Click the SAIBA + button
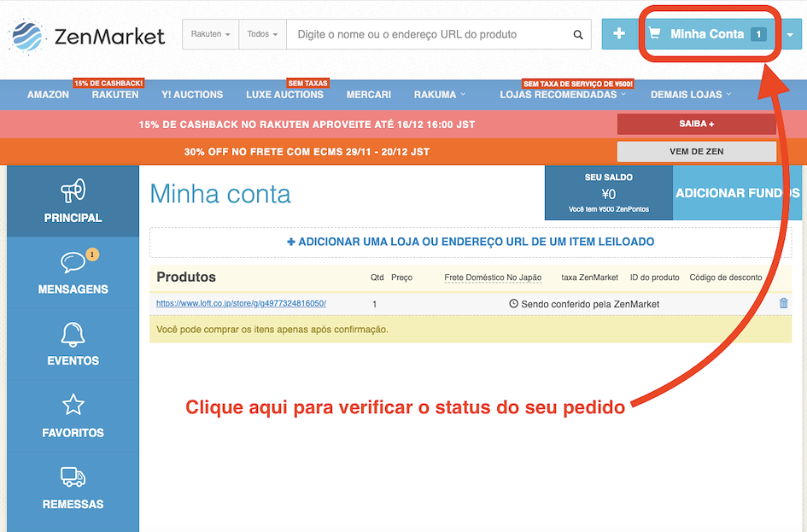The image size is (807, 532). point(696,124)
